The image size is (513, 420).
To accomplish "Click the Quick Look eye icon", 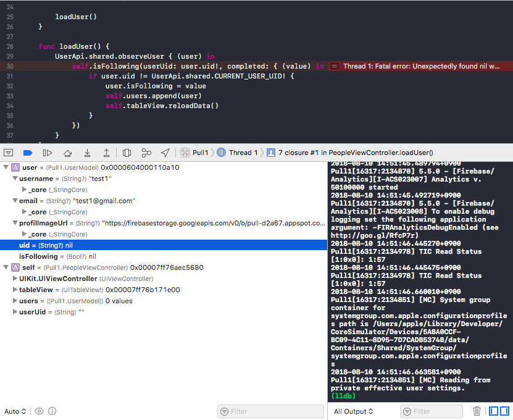I will [x=39, y=411].
